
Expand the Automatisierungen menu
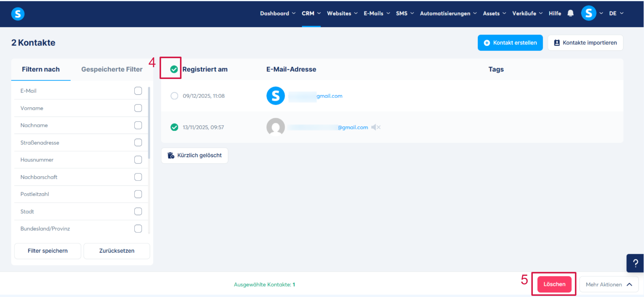click(x=448, y=13)
